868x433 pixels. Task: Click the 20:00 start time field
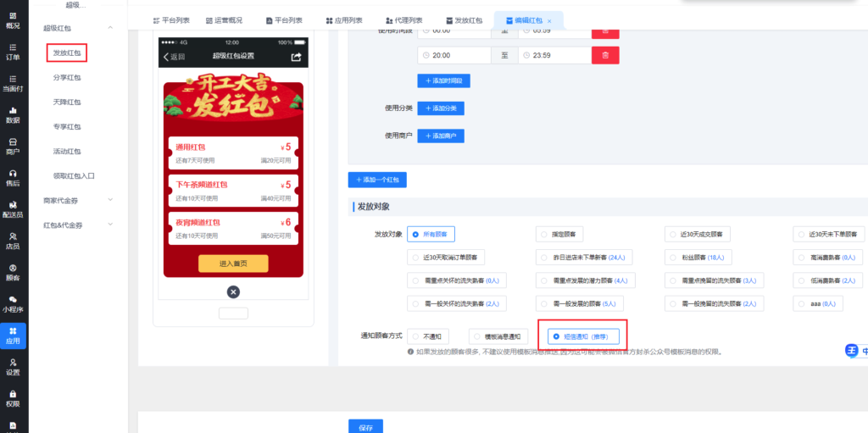[x=455, y=55]
